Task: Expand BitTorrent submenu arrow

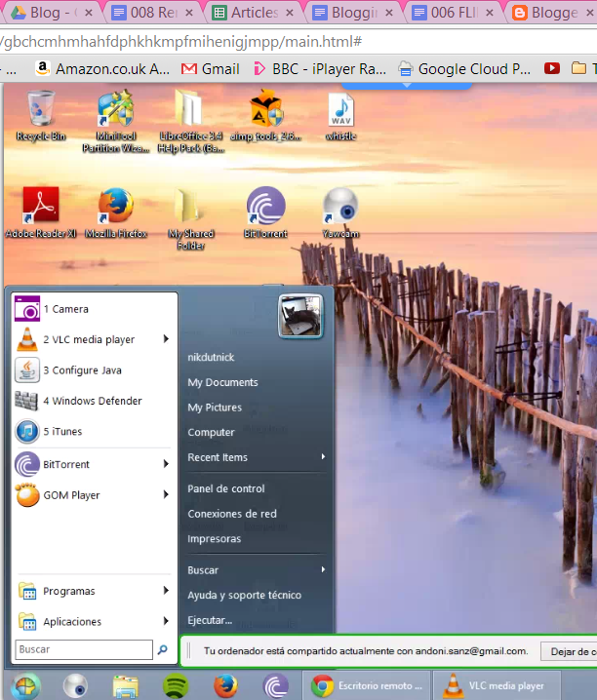Action: pos(166,464)
